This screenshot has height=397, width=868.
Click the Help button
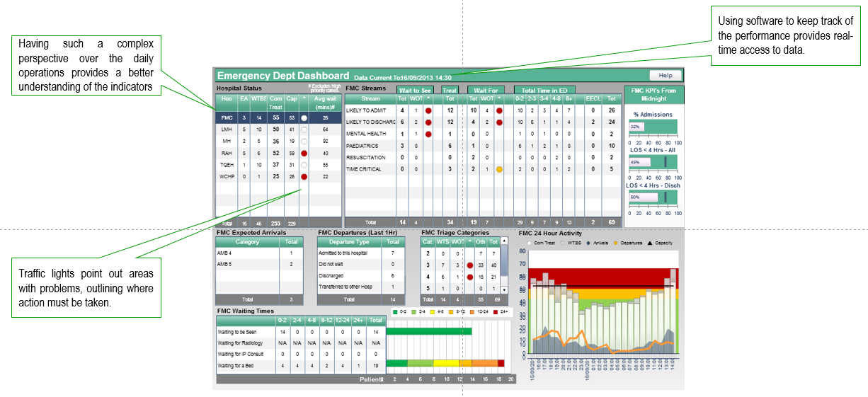[x=665, y=75]
